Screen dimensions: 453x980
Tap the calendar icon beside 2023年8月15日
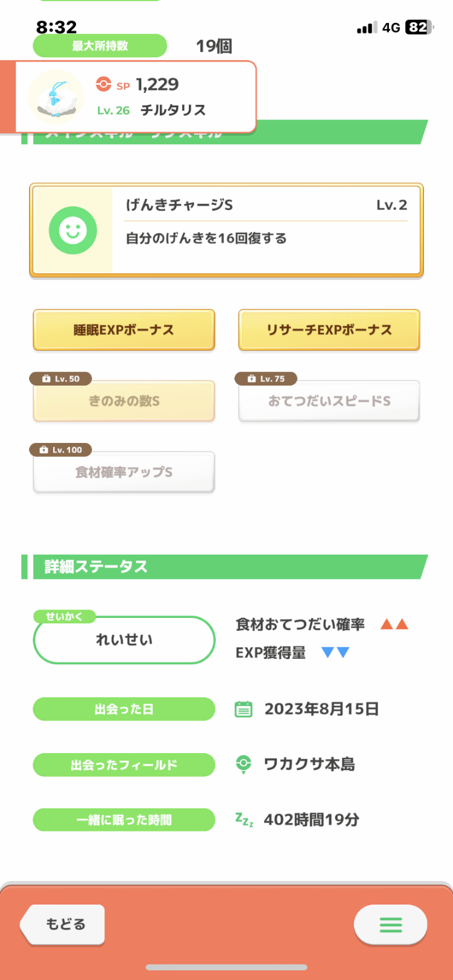coord(243,709)
